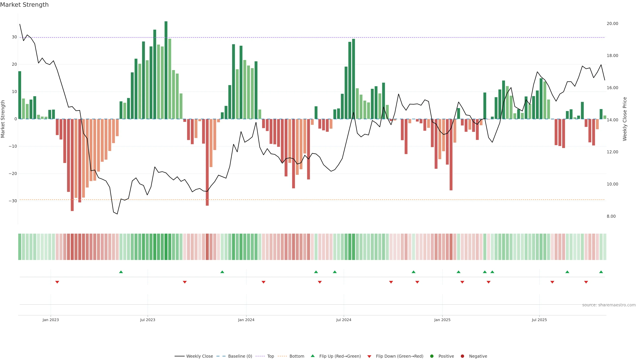Click the dark red Negative circle legend icon
This screenshot has height=362, width=644.
(462, 356)
